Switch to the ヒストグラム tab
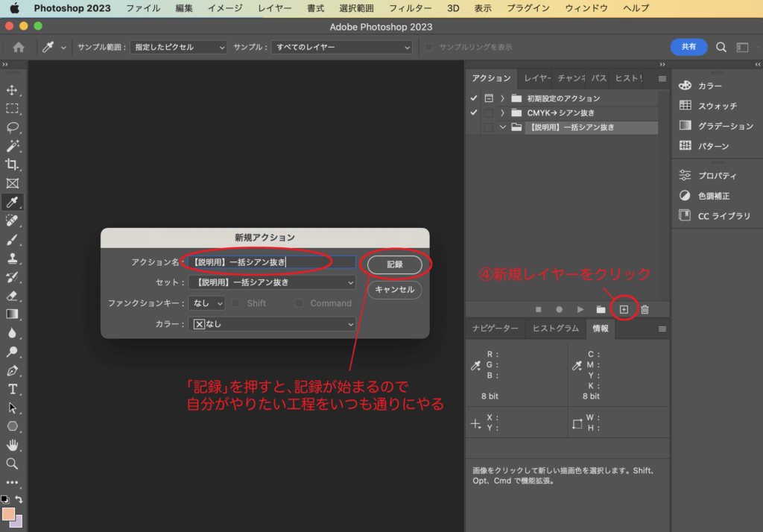 pos(556,329)
